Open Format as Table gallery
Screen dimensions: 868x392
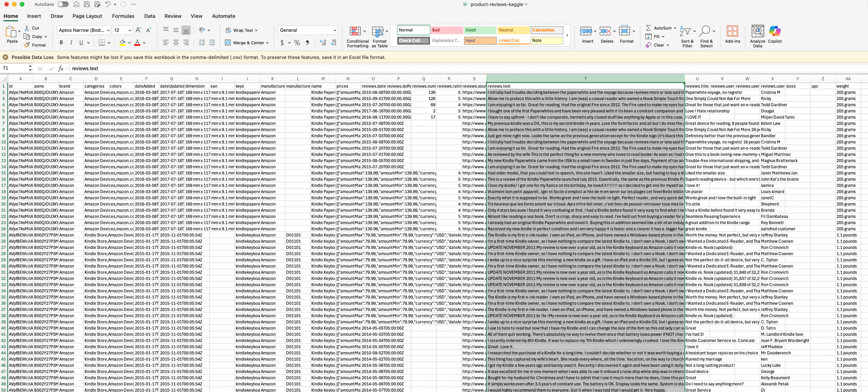point(377,32)
